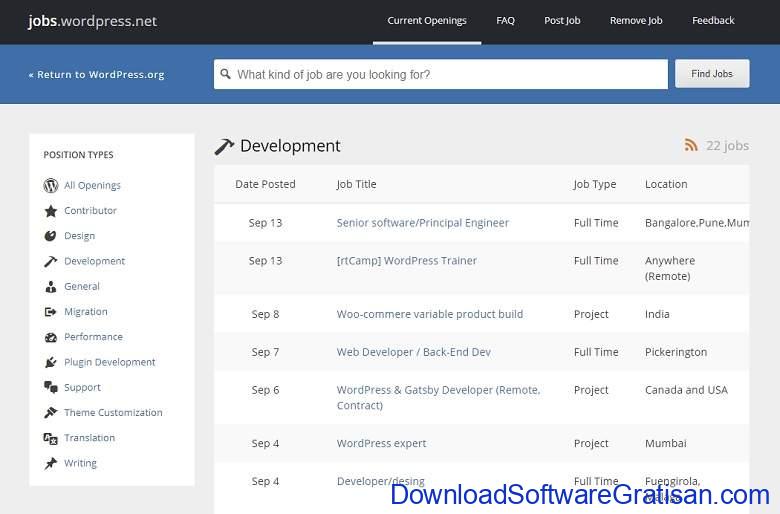Click the Find Jobs button
Viewport: 780px width, 514px height.
click(x=712, y=74)
